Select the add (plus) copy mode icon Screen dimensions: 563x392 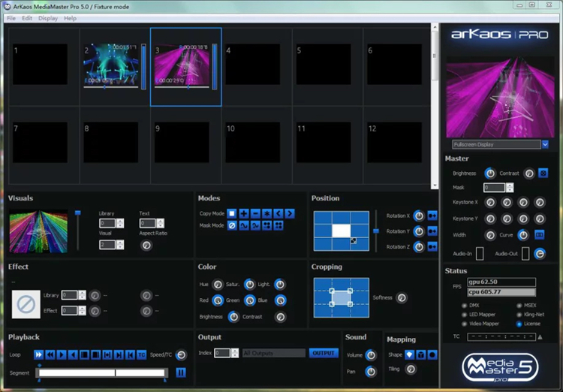point(244,214)
